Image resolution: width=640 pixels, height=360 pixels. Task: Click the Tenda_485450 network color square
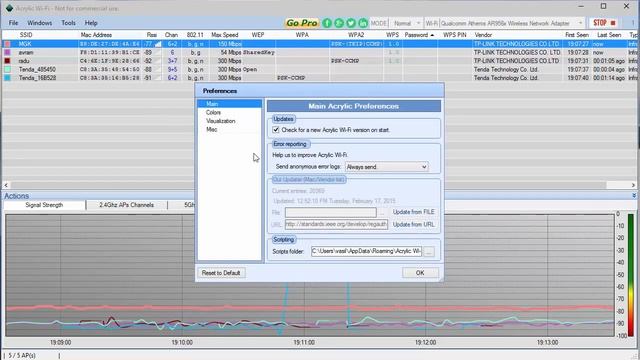(7, 69)
